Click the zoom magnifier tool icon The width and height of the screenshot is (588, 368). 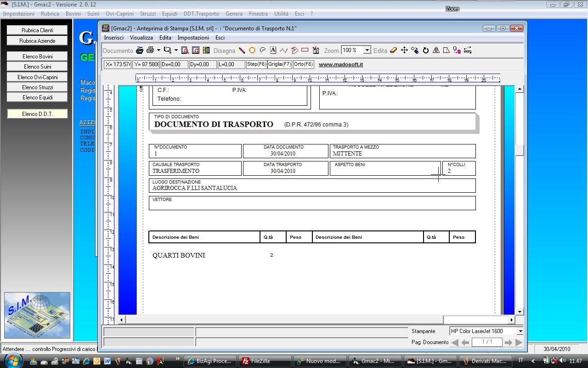(168, 50)
